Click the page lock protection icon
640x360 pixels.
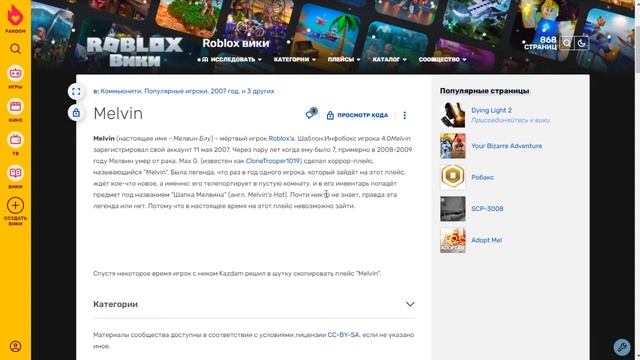pyautogui.click(x=76, y=113)
